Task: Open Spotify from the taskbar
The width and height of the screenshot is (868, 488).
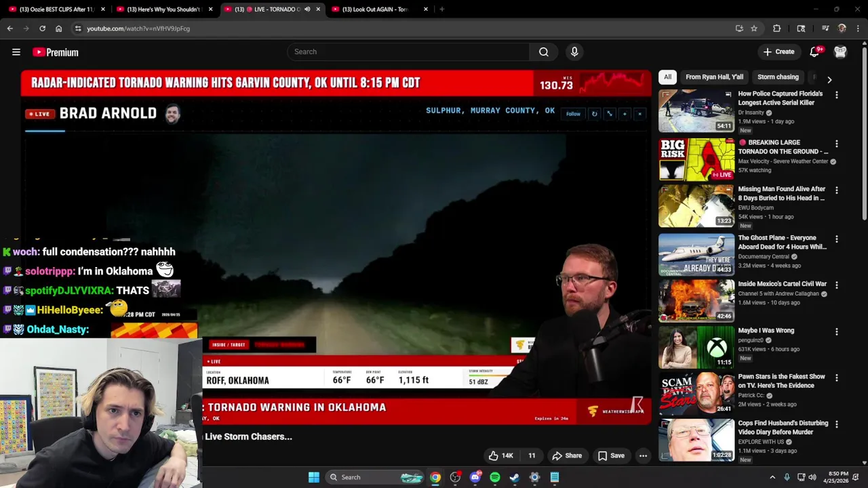Action: 495,477
